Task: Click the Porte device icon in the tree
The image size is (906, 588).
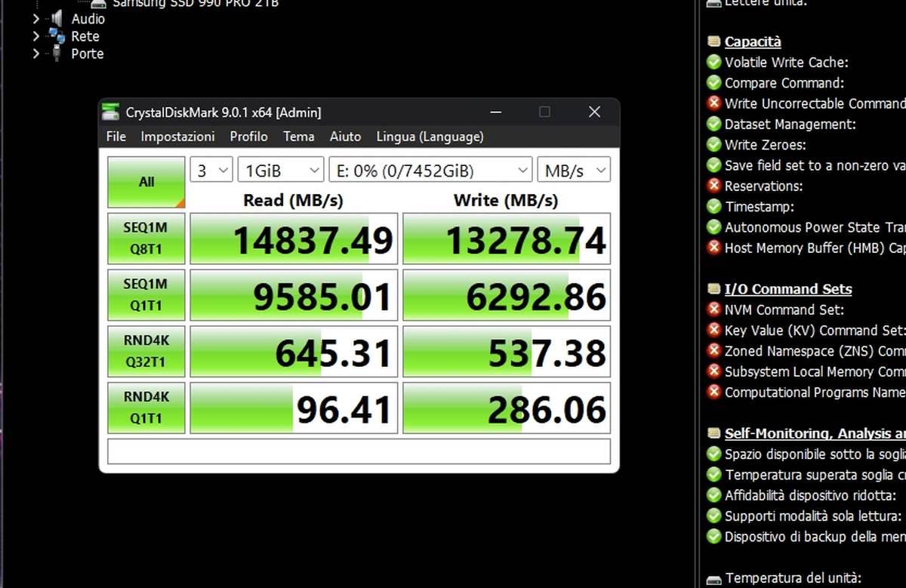Action: (x=55, y=54)
